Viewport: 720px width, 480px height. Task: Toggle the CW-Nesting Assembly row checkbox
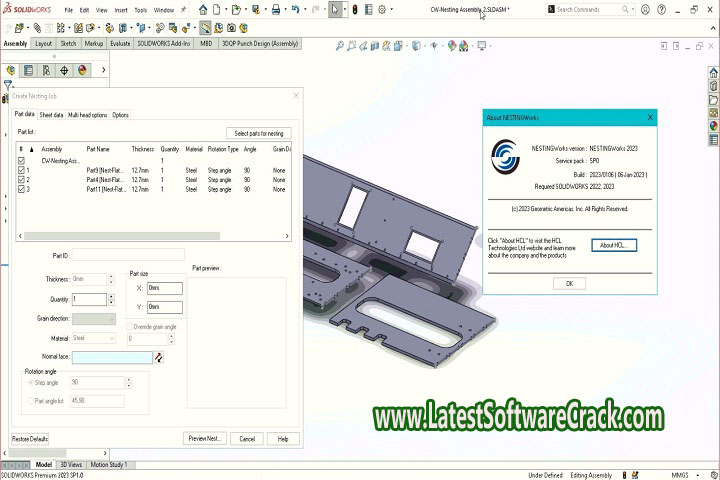click(x=21, y=161)
